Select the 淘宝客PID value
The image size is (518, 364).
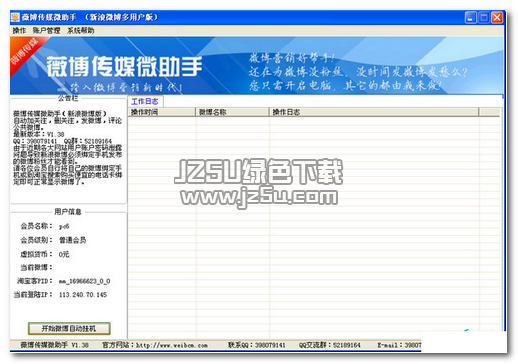[x=85, y=281]
